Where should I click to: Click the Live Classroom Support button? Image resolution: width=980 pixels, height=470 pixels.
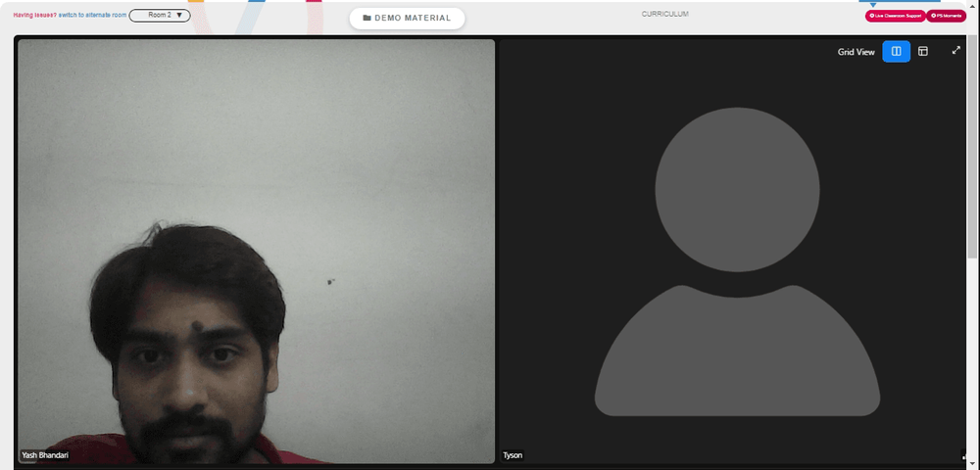(x=895, y=16)
